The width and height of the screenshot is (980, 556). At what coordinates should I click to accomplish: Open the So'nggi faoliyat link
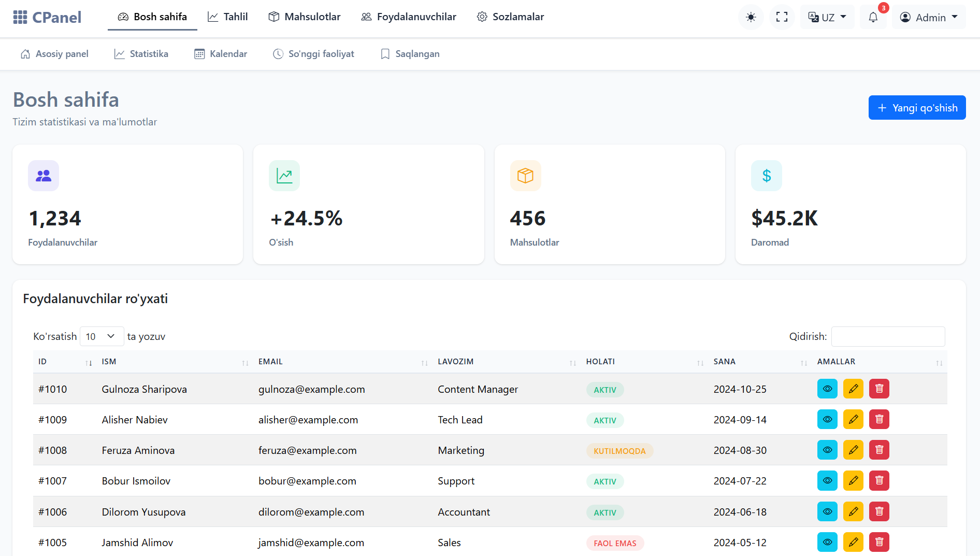[314, 54]
